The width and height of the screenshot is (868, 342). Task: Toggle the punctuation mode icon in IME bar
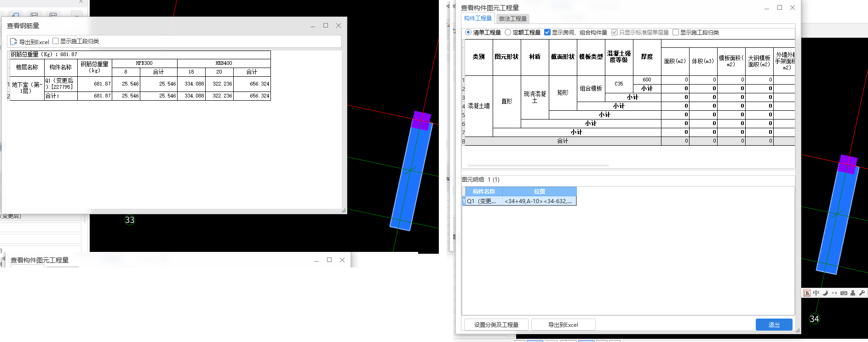834,293
